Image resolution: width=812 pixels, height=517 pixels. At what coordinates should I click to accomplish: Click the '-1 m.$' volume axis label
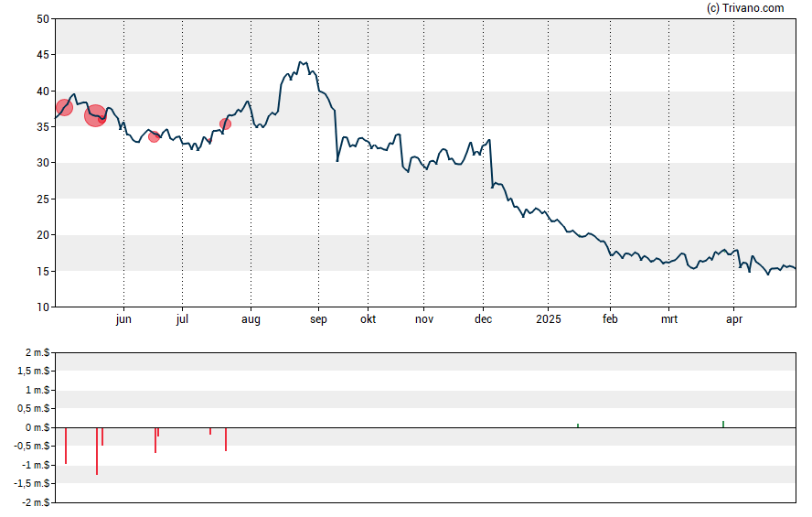(36, 465)
